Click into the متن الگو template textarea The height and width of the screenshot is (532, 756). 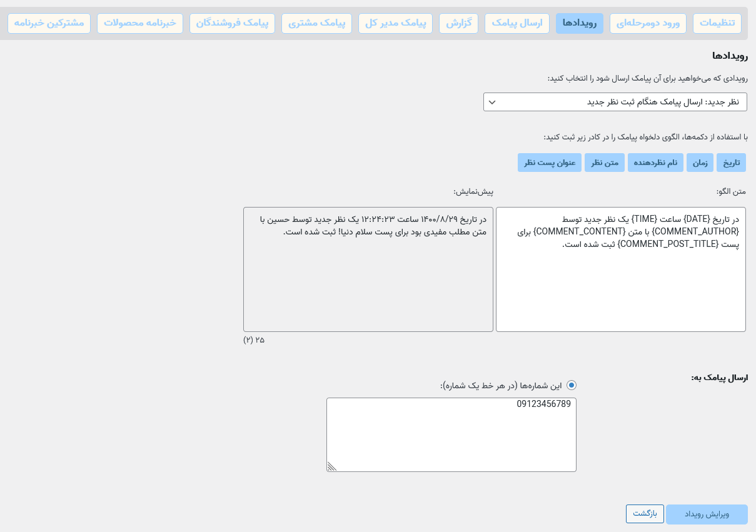pos(621,269)
